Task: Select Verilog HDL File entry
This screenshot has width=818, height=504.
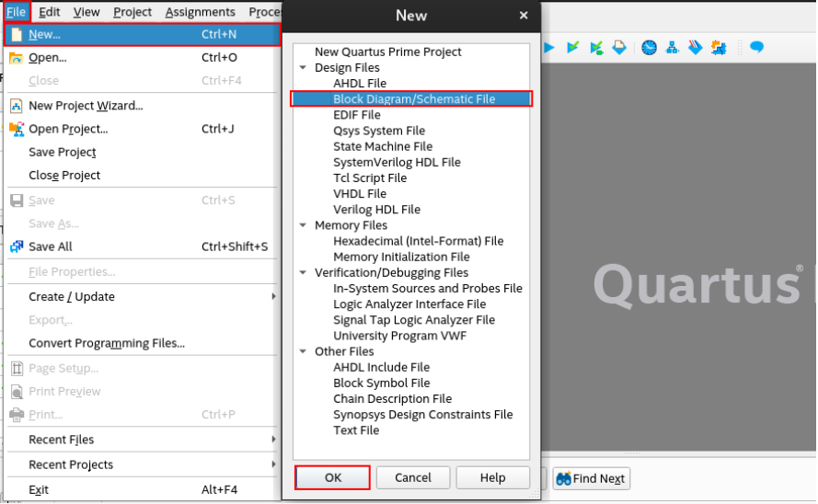Action: point(376,210)
